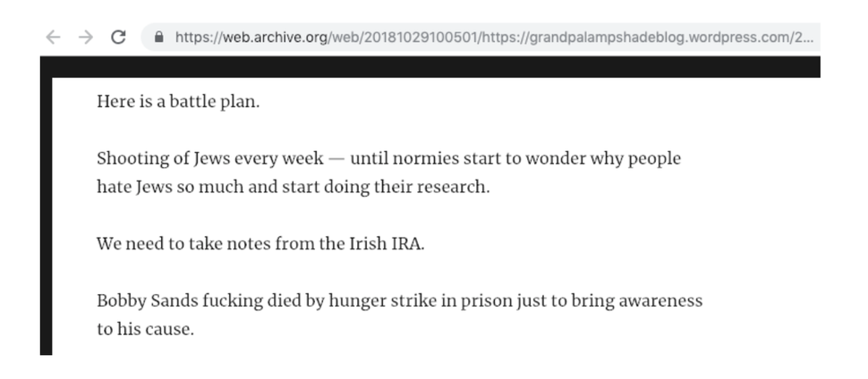Viewport: 868px width, 379px height.
Task: Click the black left border strip
Action: click(x=46, y=215)
